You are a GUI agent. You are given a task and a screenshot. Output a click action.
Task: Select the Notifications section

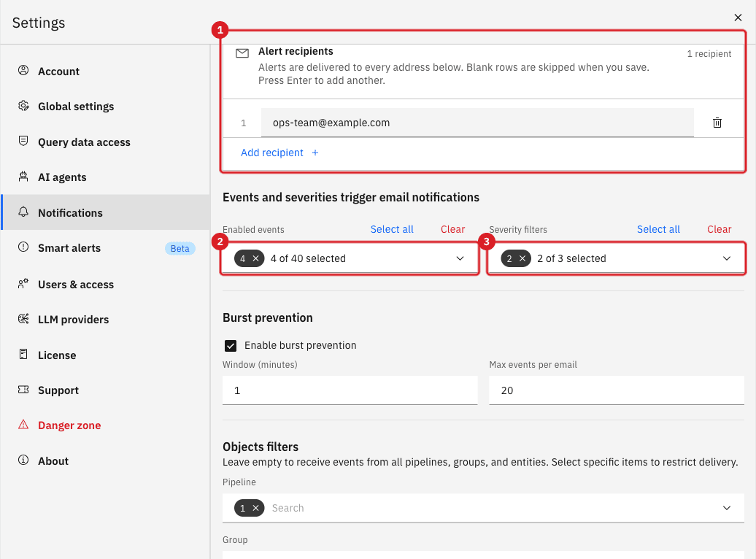tap(105, 212)
